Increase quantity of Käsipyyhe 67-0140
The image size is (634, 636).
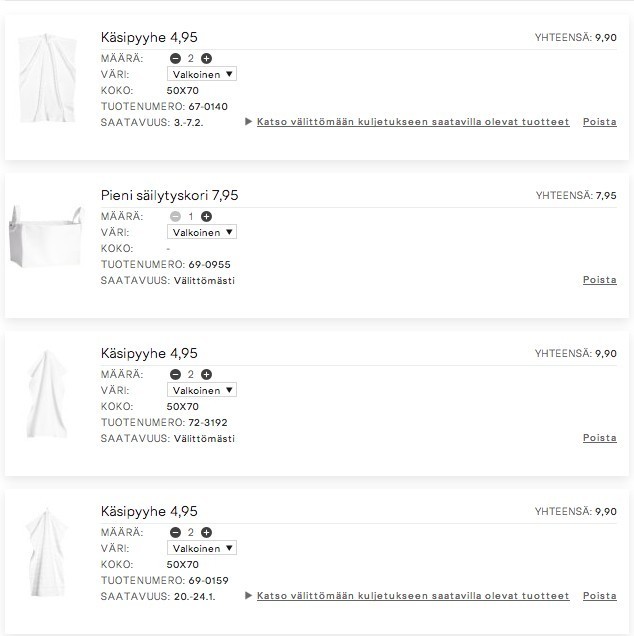tap(206, 59)
